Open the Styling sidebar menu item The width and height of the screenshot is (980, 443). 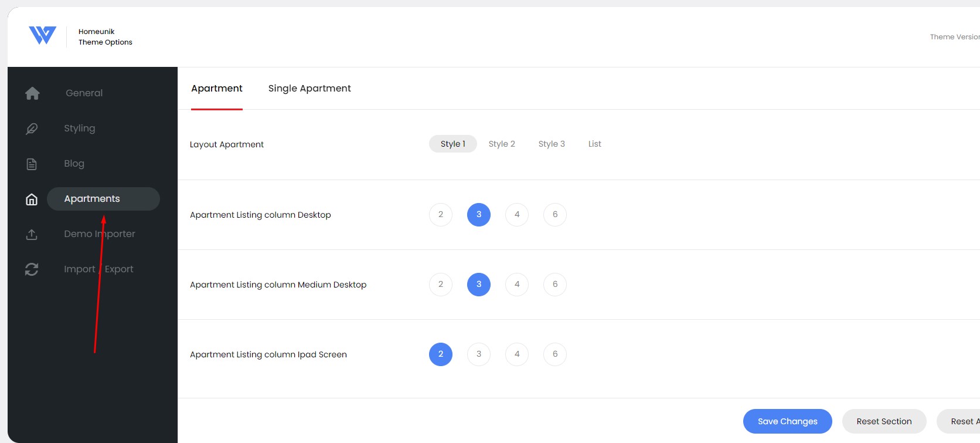coord(80,128)
